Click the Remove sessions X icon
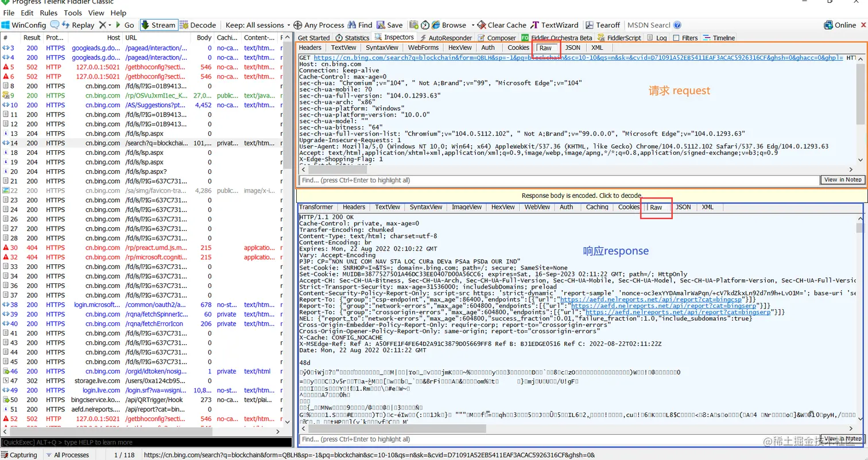The width and height of the screenshot is (868, 460). pyautogui.click(x=102, y=25)
